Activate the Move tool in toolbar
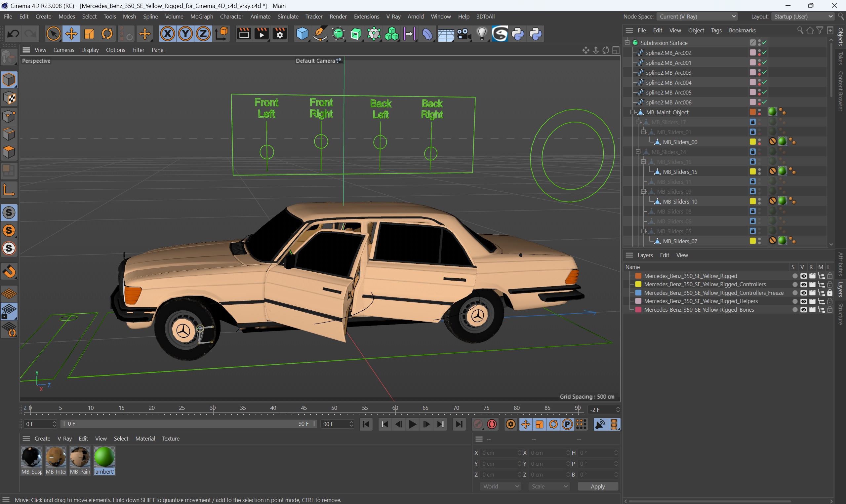 pos(71,34)
